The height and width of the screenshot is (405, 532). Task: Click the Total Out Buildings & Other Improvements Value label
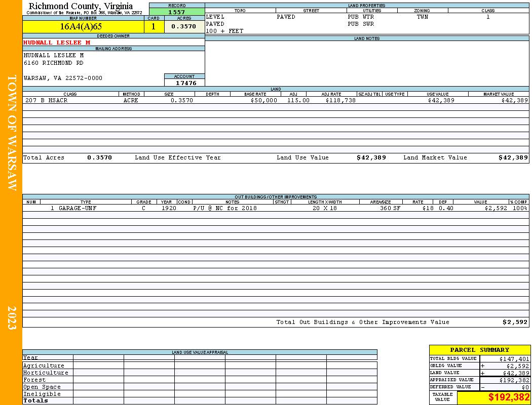(363, 322)
